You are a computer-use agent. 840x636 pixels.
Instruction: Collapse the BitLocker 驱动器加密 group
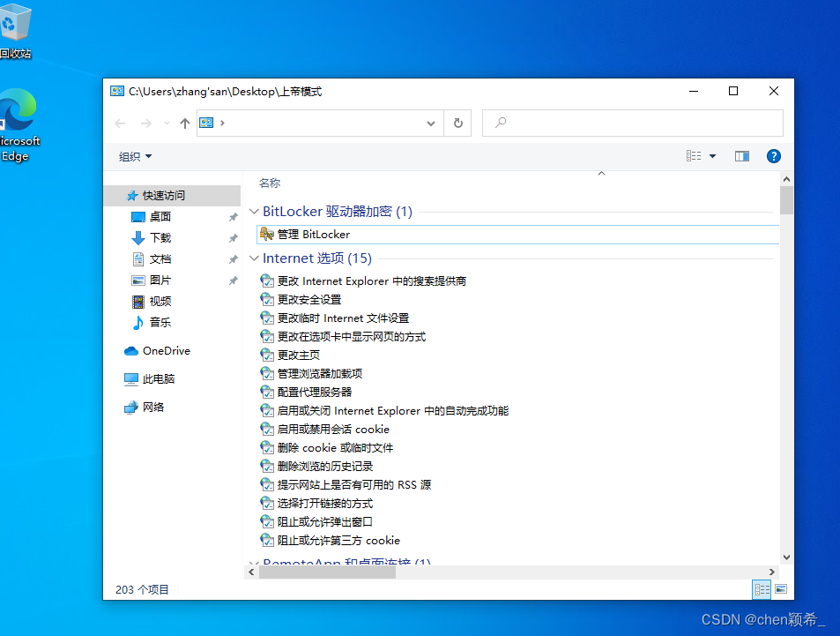point(255,212)
